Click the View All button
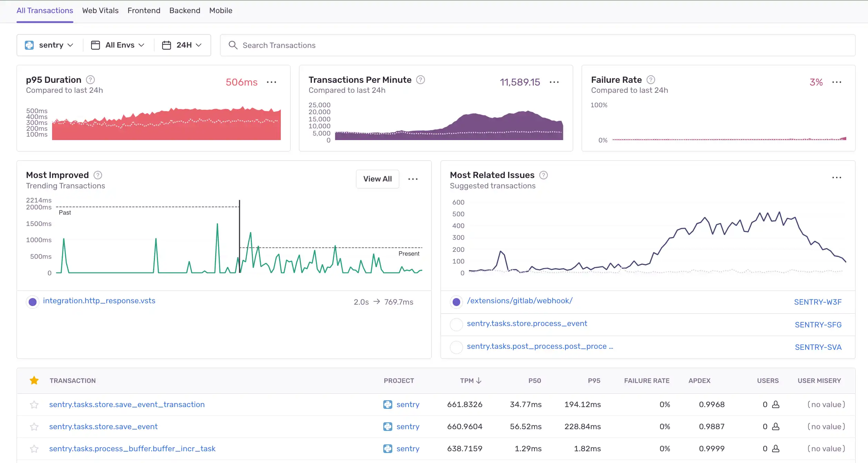 pos(377,179)
